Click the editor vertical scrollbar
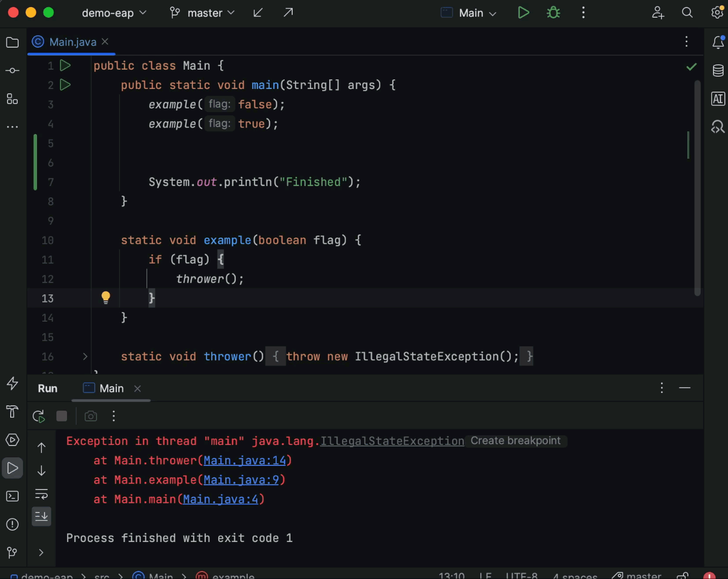 coord(697,188)
